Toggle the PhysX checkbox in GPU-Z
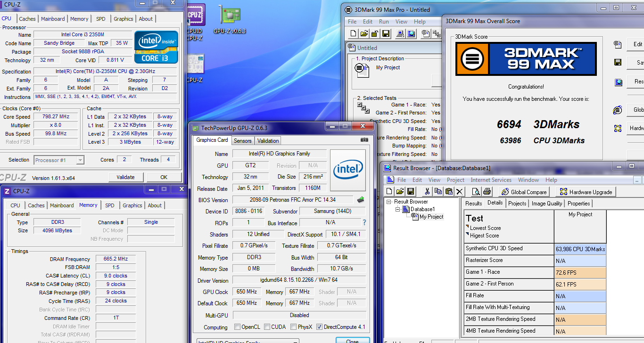This screenshot has height=343, width=644. click(294, 327)
